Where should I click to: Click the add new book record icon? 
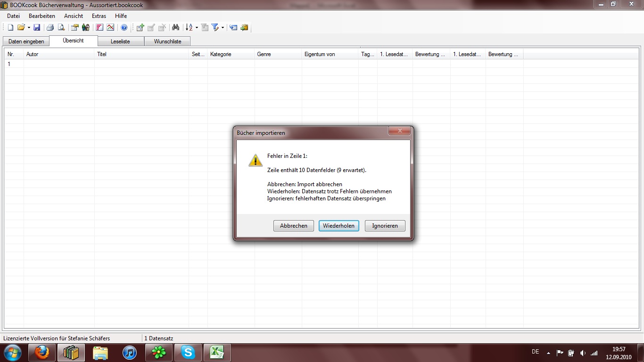click(x=140, y=28)
